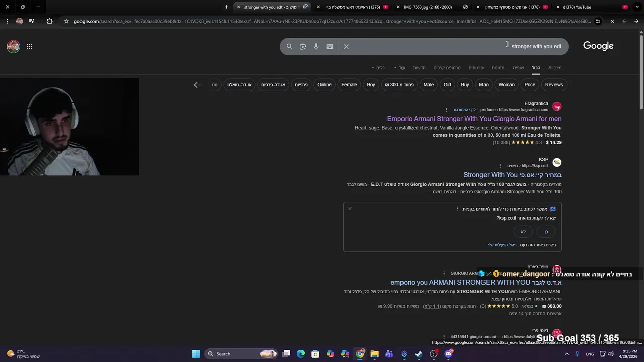The height and width of the screenshot is (362, 644).
Task: Open File Explorer from taskbar
Action: (x=374, y=354)
